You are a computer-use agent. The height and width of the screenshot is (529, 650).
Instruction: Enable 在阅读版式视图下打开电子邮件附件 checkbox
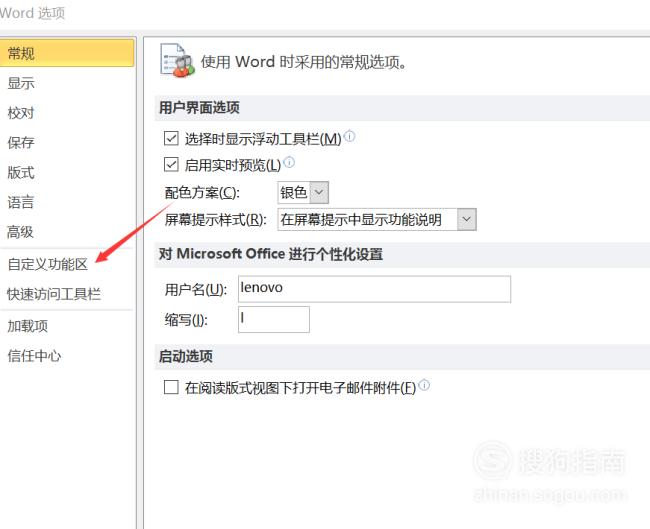(x=171, y=387)
